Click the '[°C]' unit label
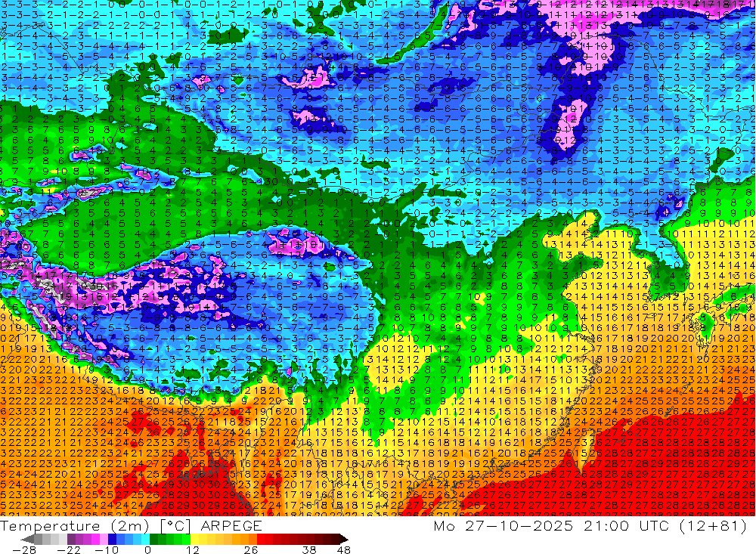Image resolution: width=756 pixels, height=554 pixels. 175,526
